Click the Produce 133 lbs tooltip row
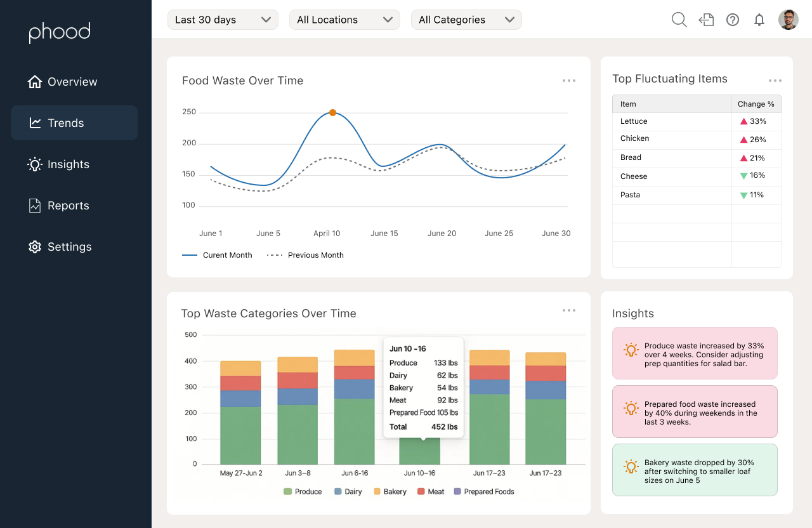The width and height of the screenshot is (812, 528). 424,363
